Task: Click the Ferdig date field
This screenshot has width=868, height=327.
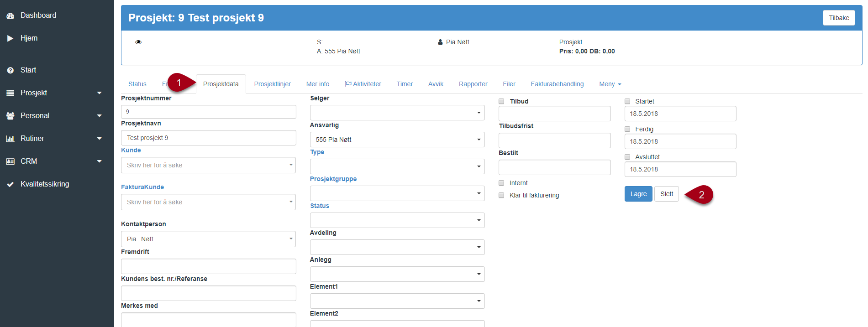Action: point(680,141)
